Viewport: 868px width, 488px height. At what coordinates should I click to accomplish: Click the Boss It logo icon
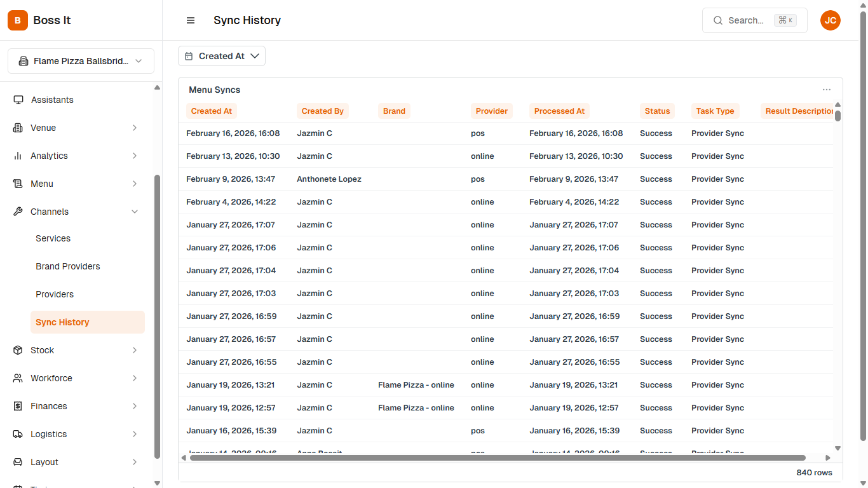click(x=18, y=20)
